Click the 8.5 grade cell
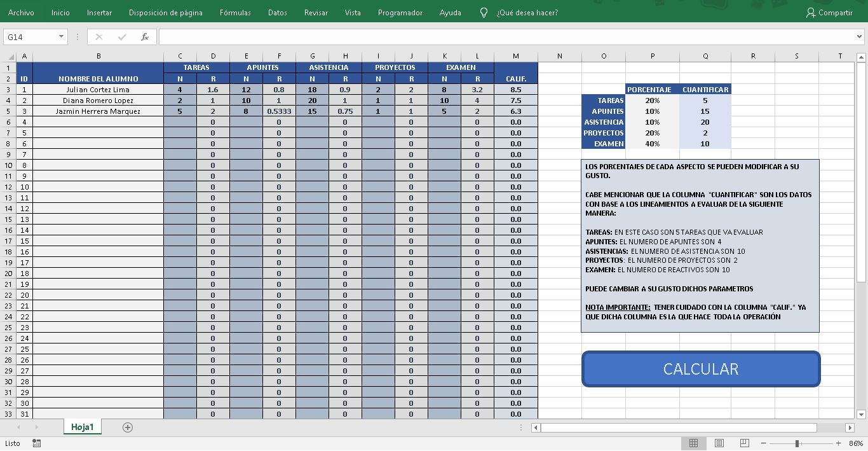Image resolution: width=868 pixels, height=451 pixels. pyautogui.click(x=515, y=90)
